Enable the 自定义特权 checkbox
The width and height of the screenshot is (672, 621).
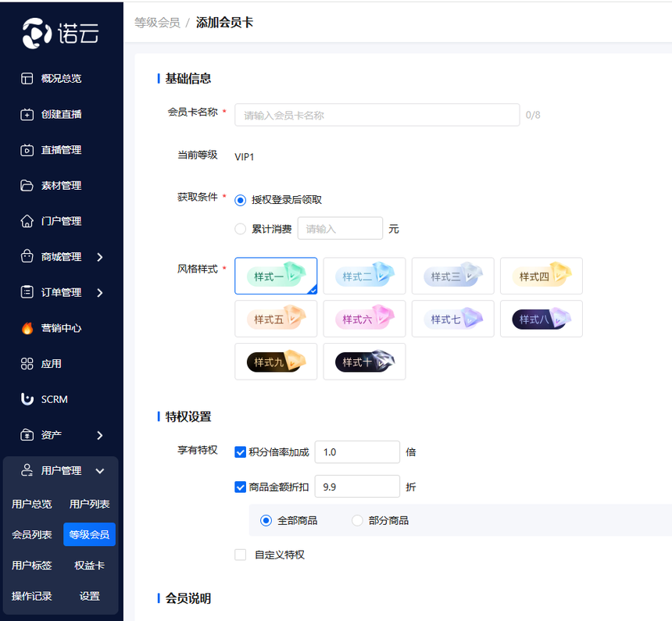point(241,555)
